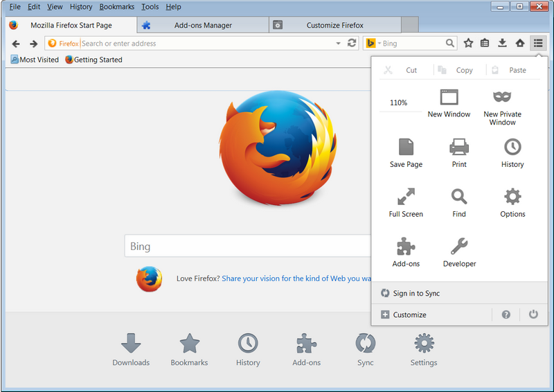Open Help question mark in menu
Viewport: 554px width, 392px height.
(506, 314)
